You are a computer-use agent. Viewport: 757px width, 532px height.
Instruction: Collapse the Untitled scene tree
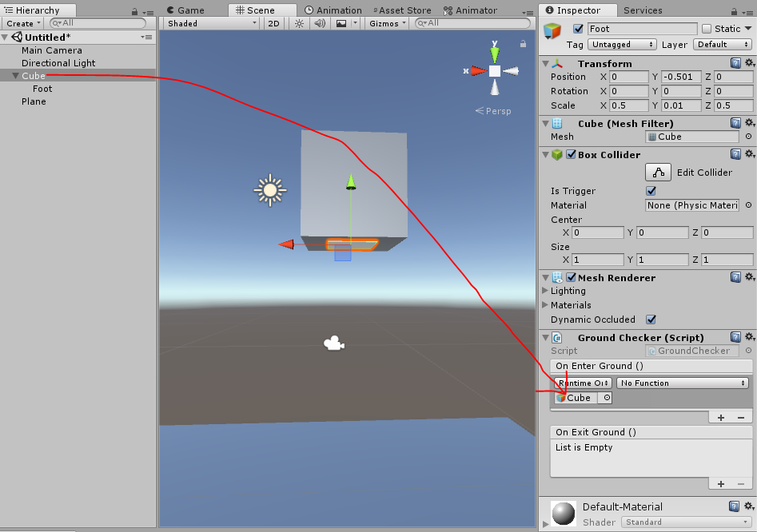point(5,37)
